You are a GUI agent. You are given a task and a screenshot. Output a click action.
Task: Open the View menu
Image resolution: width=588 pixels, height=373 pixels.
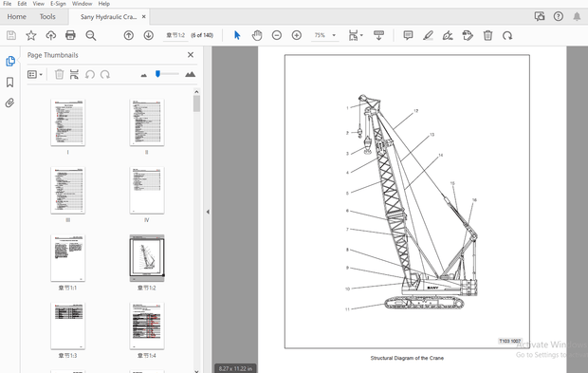tap(39, 4)
